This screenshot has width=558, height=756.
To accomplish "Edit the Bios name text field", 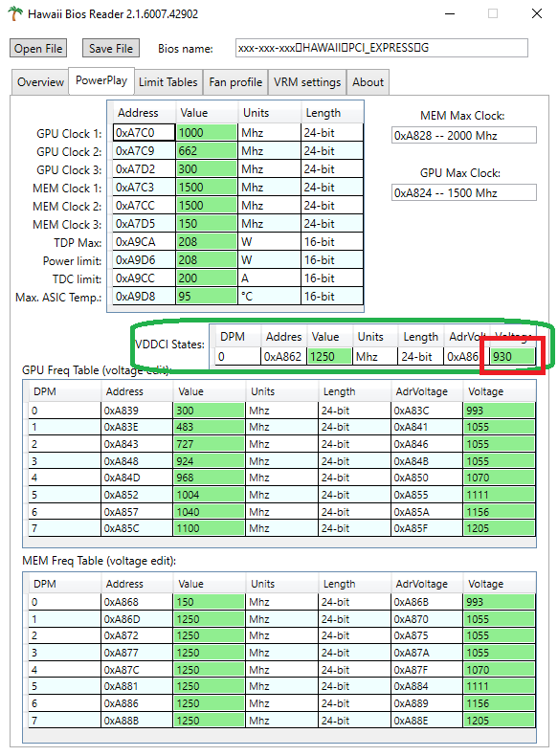I will point(382,48).
